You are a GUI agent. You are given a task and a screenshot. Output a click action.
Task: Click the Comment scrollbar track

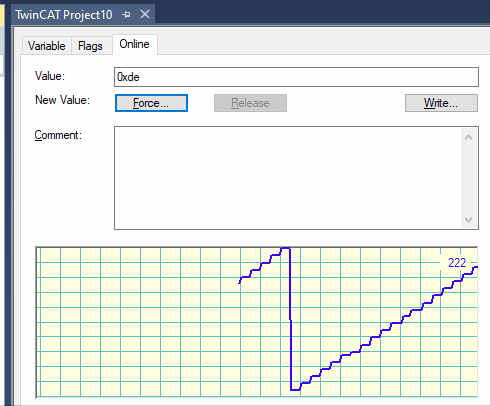coord(468,178)
